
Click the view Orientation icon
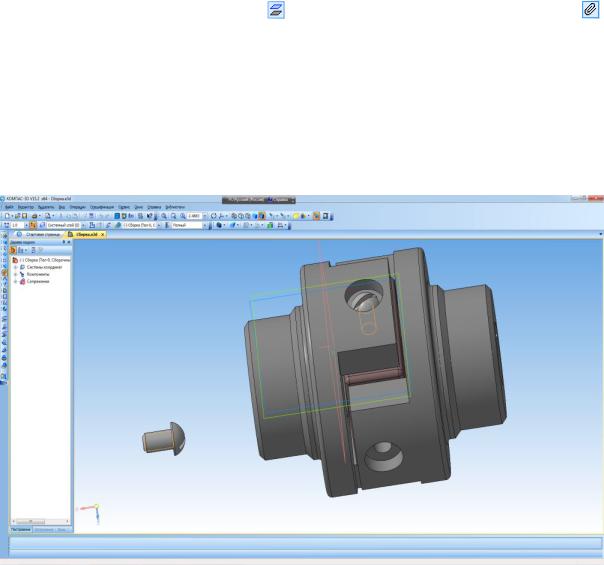click(221, 216)
